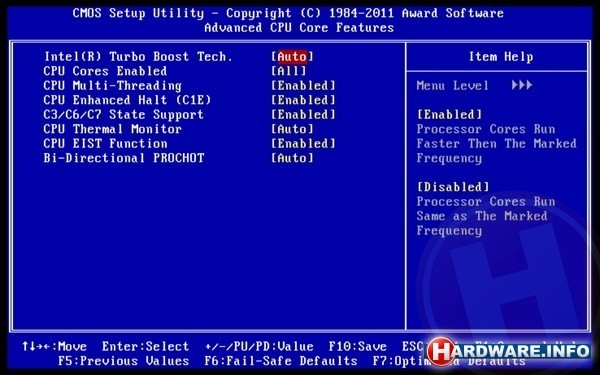Click the F10:Save hint

pyautogui.click(x=357, y=347)
